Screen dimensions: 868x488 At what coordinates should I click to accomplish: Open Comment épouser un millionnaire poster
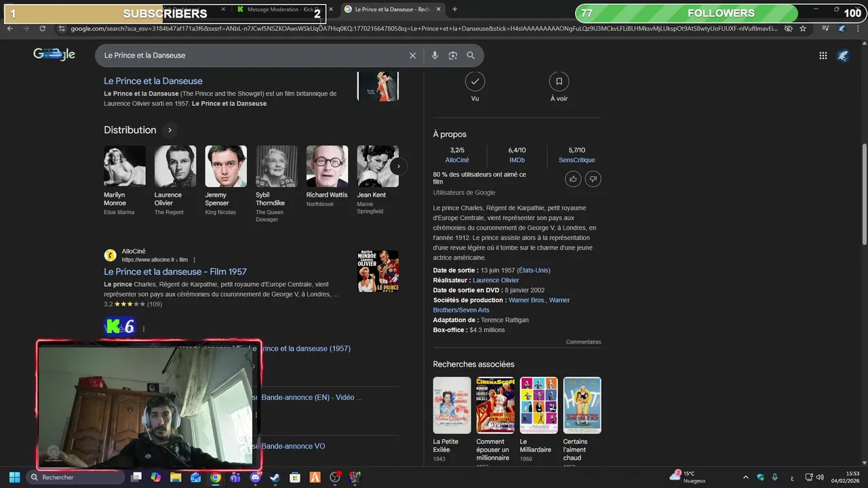[495, 405]
